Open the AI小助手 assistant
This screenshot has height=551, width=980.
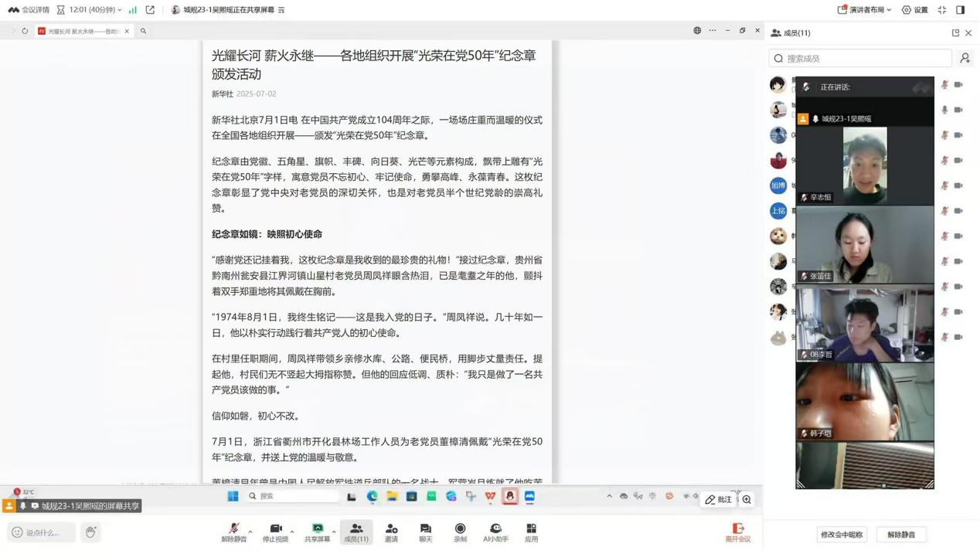click(495, 532)
